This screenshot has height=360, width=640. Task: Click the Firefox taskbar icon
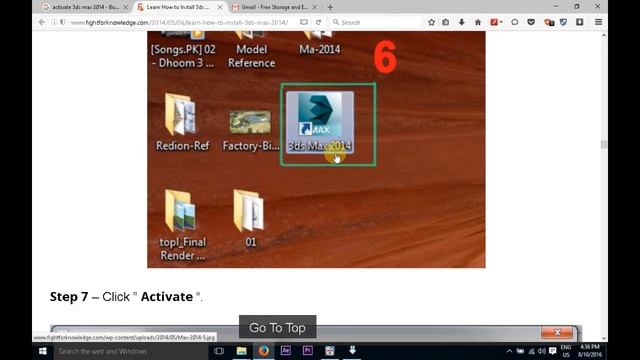[x=264, y=351]
